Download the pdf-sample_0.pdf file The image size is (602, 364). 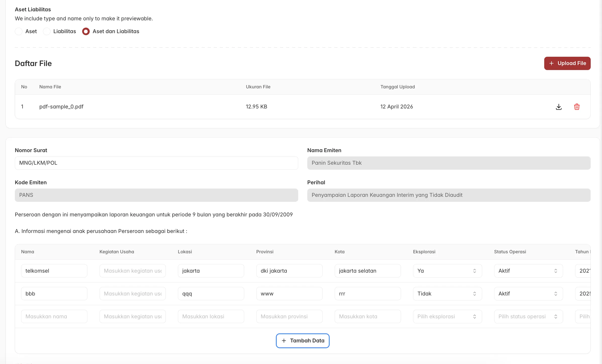(x=559, y=107)
